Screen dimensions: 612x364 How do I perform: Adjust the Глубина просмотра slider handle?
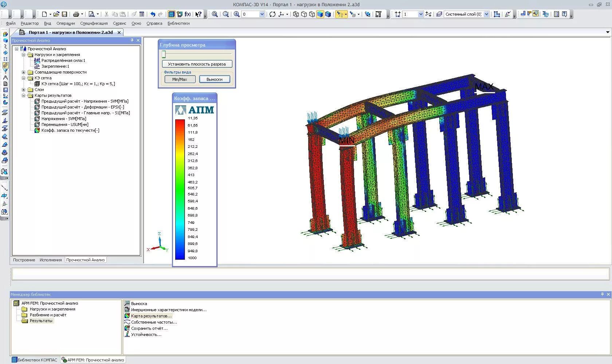164,54
